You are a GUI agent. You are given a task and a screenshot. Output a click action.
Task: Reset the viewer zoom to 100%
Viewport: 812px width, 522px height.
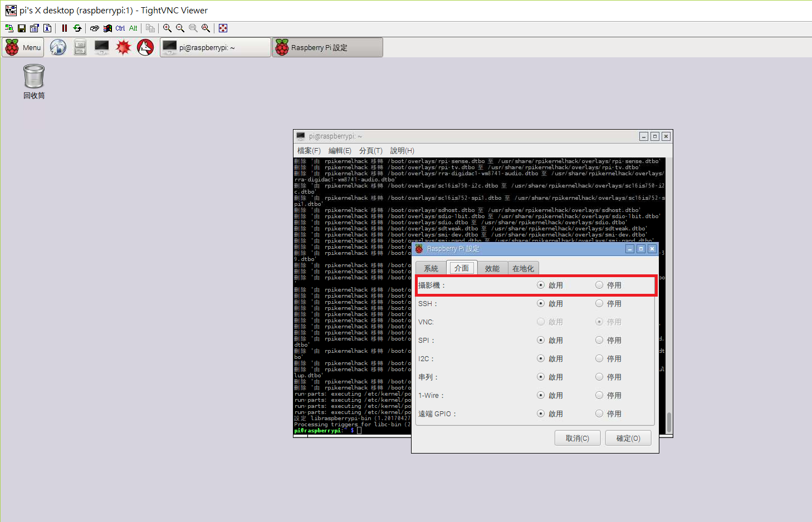193,28
